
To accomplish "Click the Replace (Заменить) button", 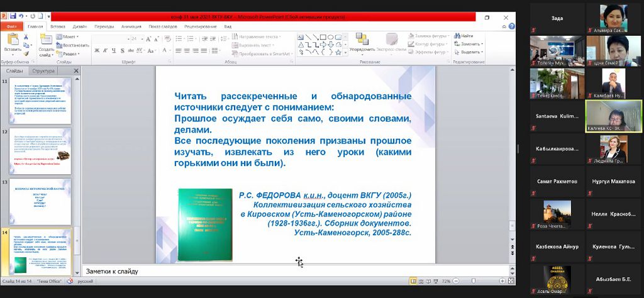I will point(470,45).
